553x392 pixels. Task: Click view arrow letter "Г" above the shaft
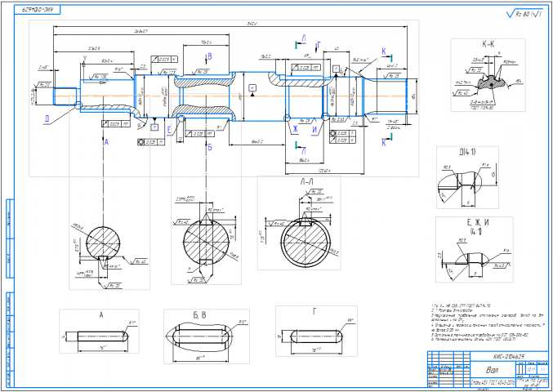coord(319,44)
